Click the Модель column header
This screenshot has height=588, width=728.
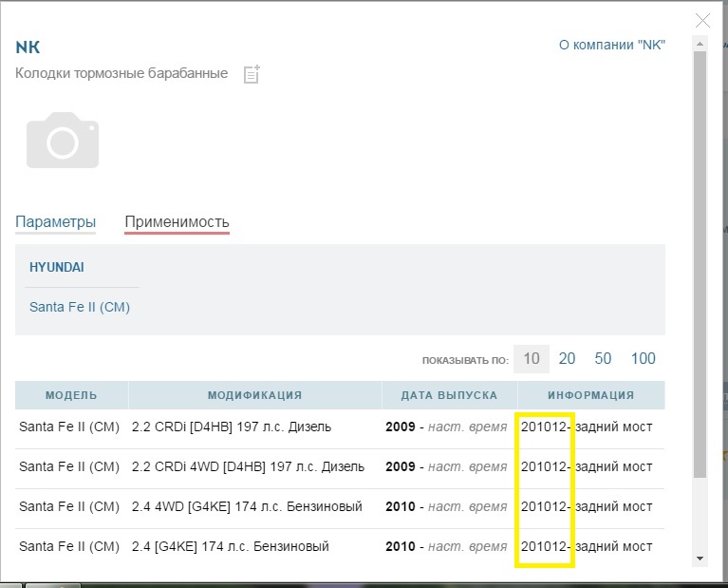[71, 395]
